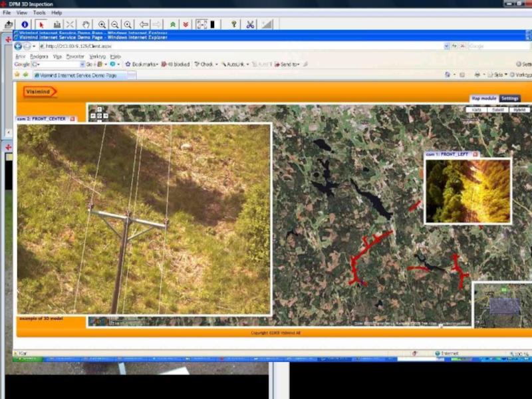The width and height of the screenshot is (532, 399).
Task: Click the 48 blocked popup blocker button
Action: (175, 64)
